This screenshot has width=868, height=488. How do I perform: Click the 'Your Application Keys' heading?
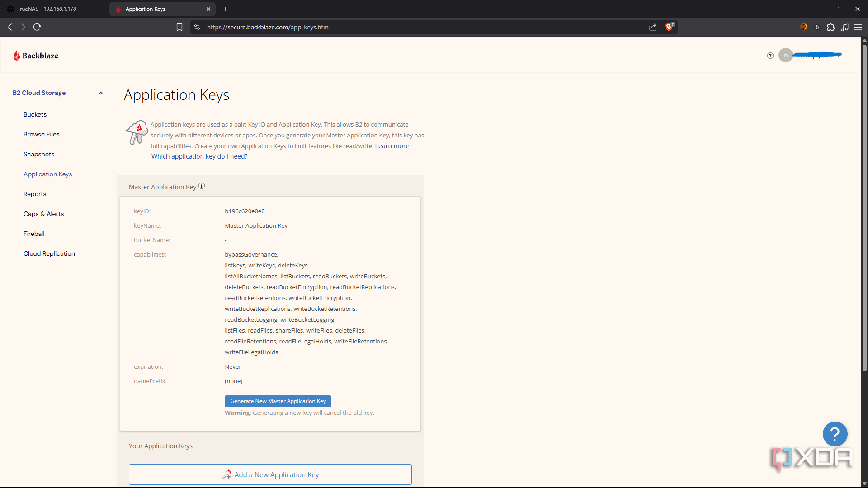160,446
